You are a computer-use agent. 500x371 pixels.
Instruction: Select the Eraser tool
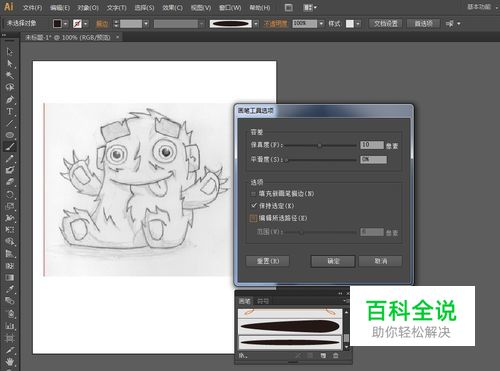point(10,182)
